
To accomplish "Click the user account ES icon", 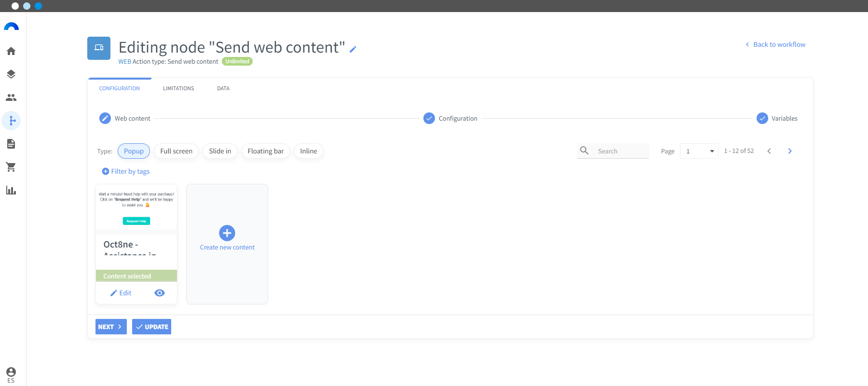I will pyautogui.click(x=11, y=374).
